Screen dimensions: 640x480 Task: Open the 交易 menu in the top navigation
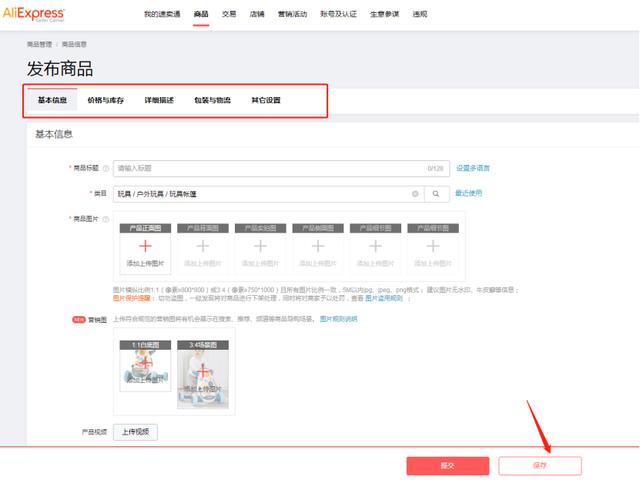click(x=229, y=14)
